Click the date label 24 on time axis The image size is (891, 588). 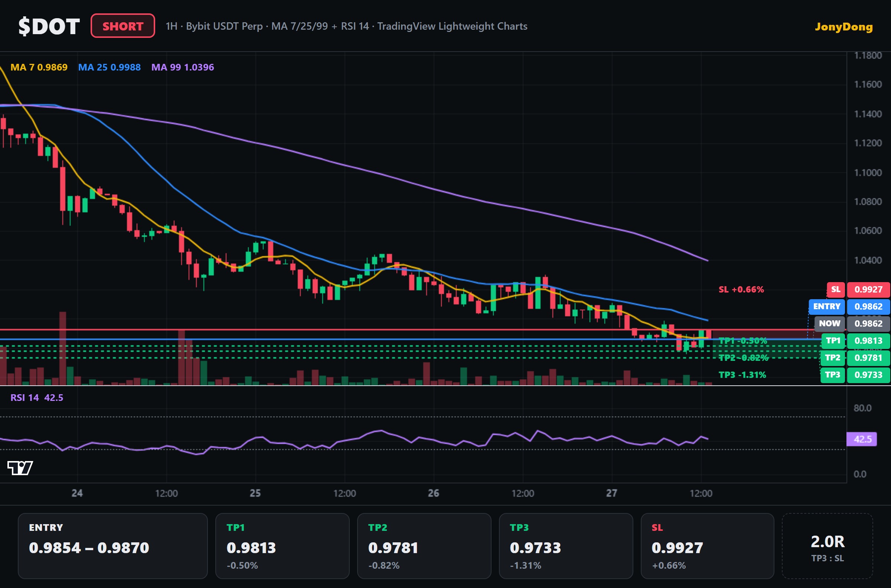point(77,493)
